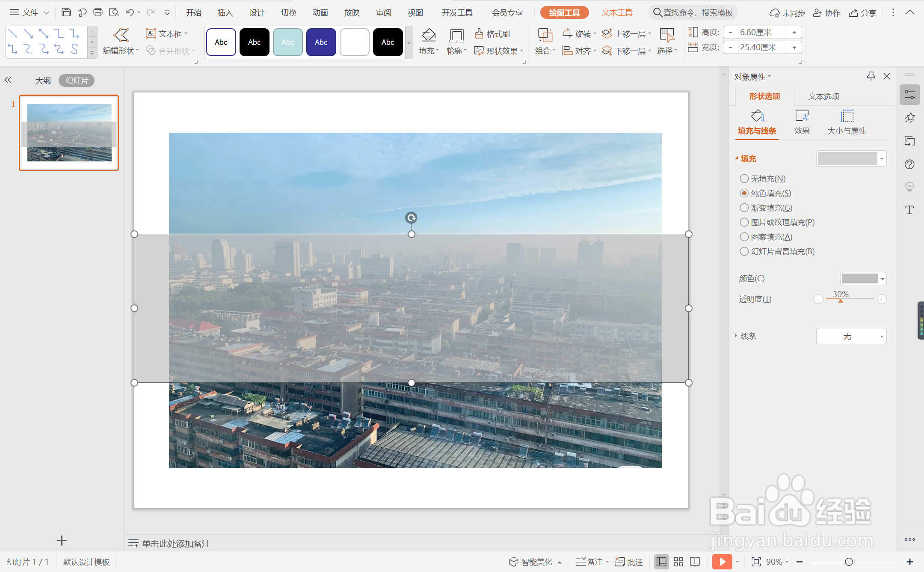Viewport: 924px width, 572px height.
Task: Switch to the 设计 tab
Action: pos(257,12)
